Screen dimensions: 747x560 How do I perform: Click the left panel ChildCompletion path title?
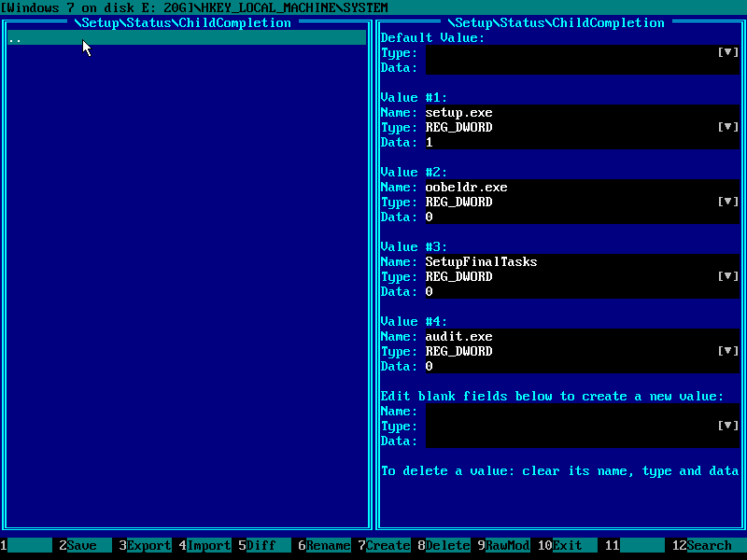click(183, 22)
